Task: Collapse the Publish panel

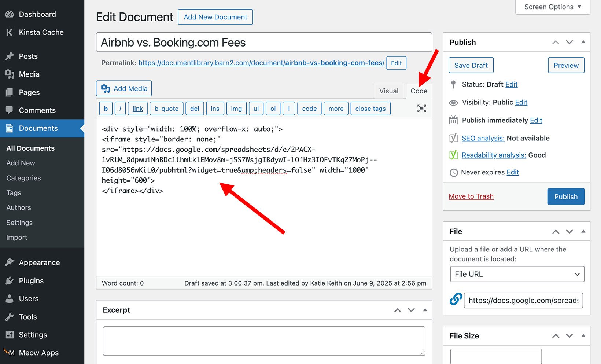Action: click(583, 42)
